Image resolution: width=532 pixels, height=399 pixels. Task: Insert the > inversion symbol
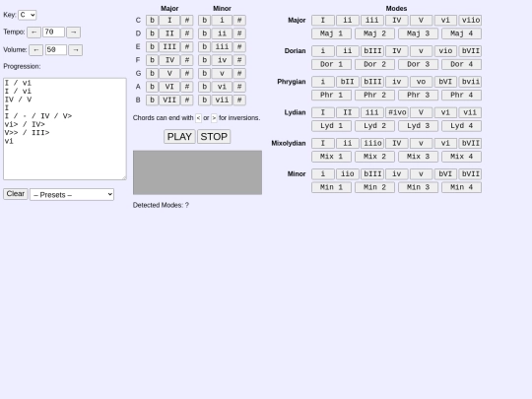point(214,118)
